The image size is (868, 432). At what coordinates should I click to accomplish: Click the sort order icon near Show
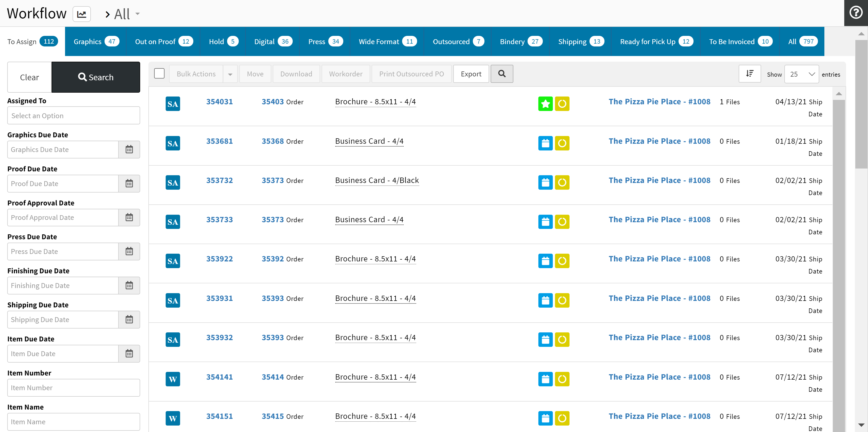(749, 74)
